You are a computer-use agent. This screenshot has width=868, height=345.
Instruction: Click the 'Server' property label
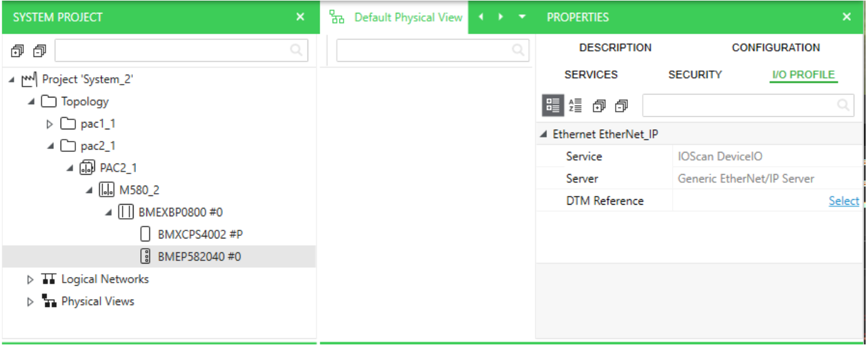click(x=582, y=178)
